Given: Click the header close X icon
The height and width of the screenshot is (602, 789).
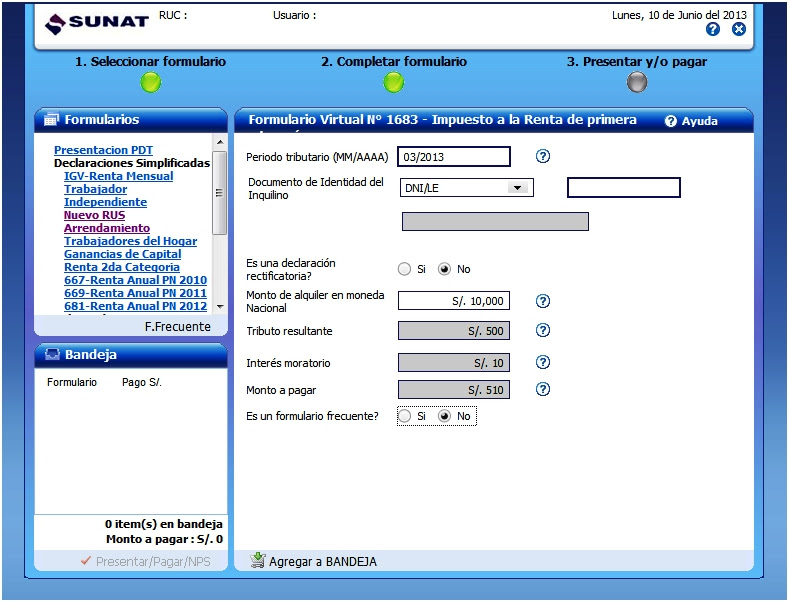Looking at the screenshot, I should point(739,29).
